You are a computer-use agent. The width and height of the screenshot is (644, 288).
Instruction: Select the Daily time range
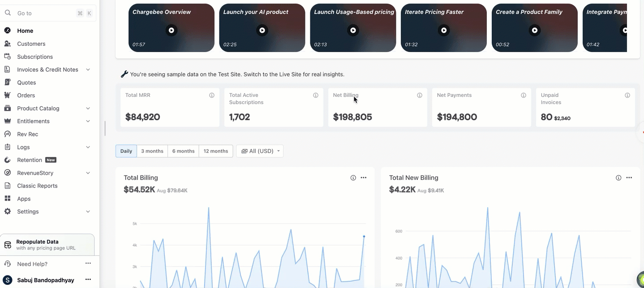(126, 151)
